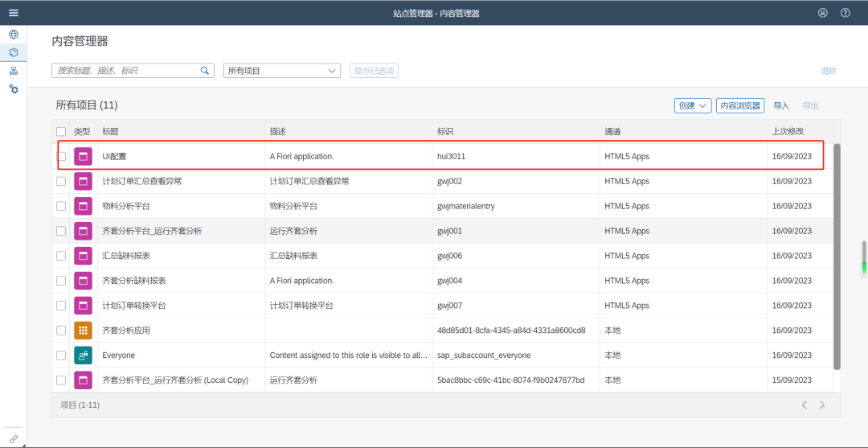Click the app icon for the Local Copy row

pos(83,380)
